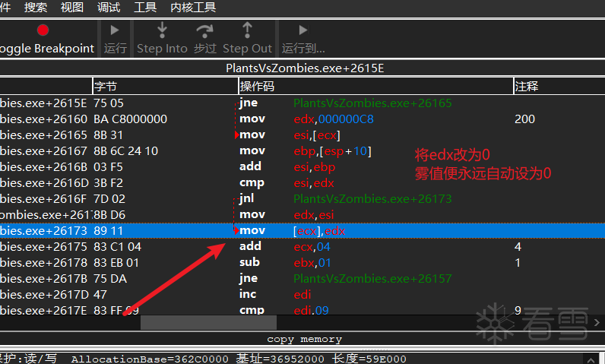Click the horizontal scrollbar thumb
605x364 pixels.
pyautogui.click(x=208, y=322)
